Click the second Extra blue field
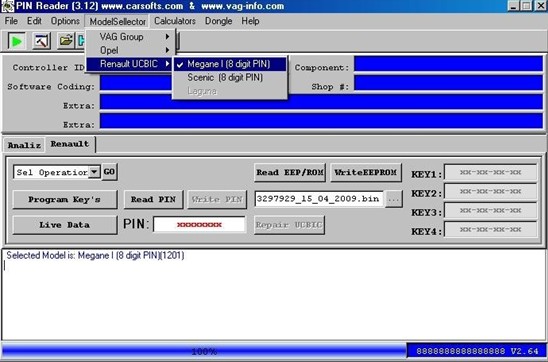This screenshot has height=362, width=548. coord(321,121)
